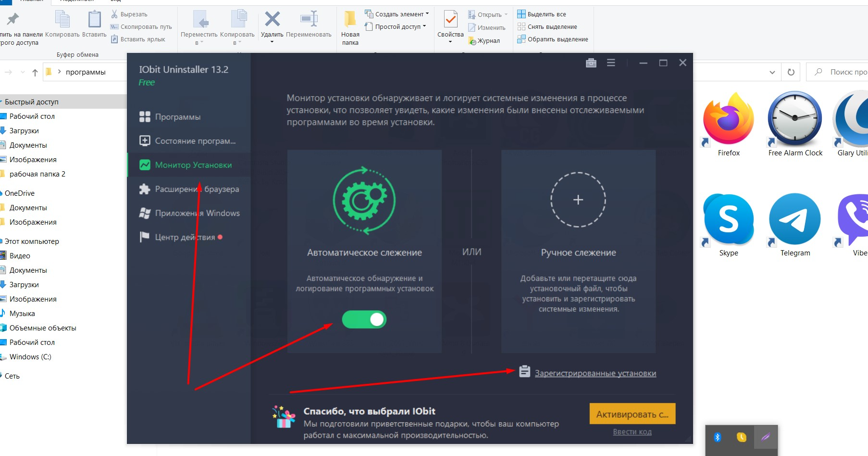Open Свойства in the Explorer ribbon
The image size is (868, 456).
[450, 27]
